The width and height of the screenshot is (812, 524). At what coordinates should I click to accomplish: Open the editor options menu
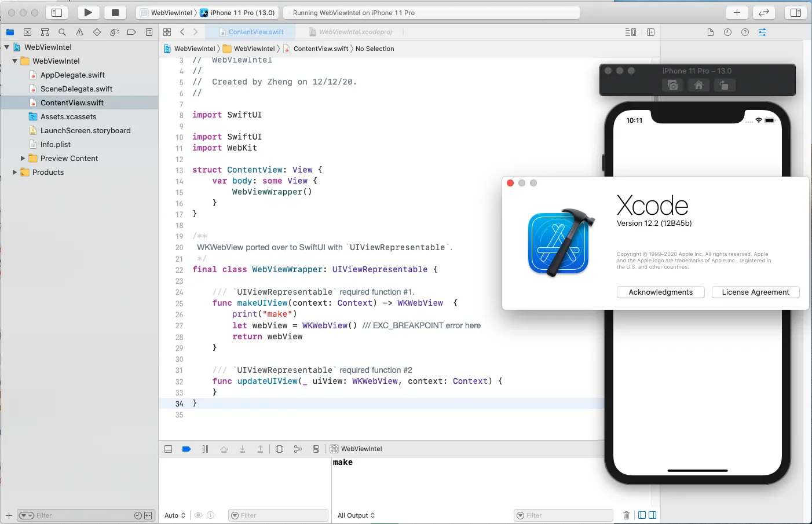631,32
